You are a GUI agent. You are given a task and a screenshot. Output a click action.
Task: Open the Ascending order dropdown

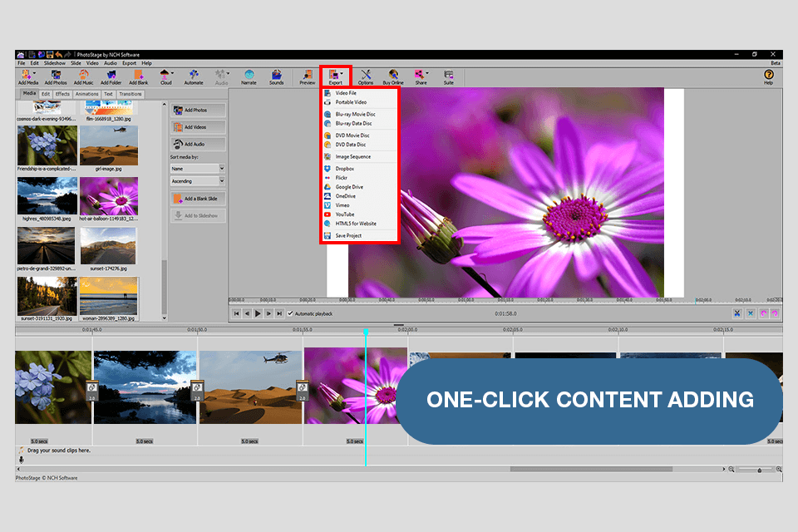(x=198, y=181)
